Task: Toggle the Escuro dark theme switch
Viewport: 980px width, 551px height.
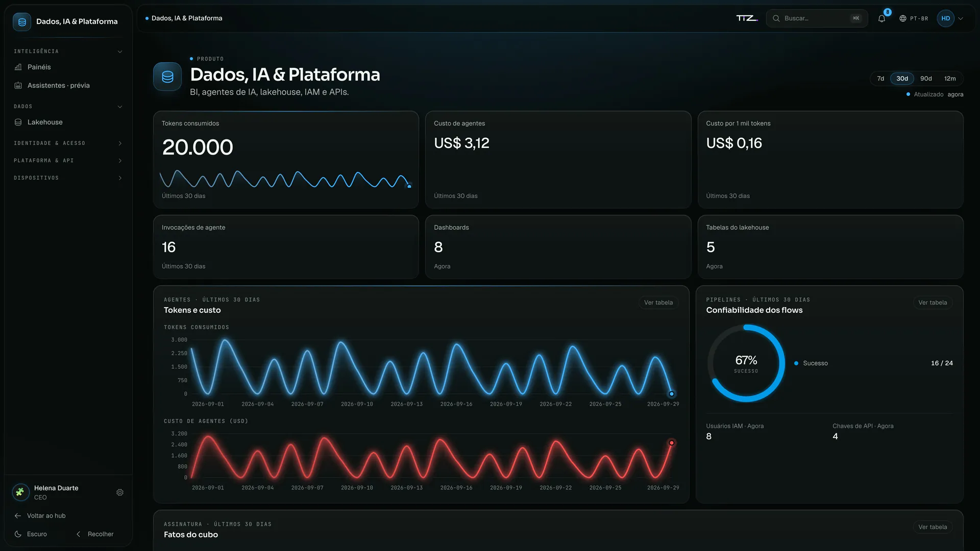Action: pos(31,534)
